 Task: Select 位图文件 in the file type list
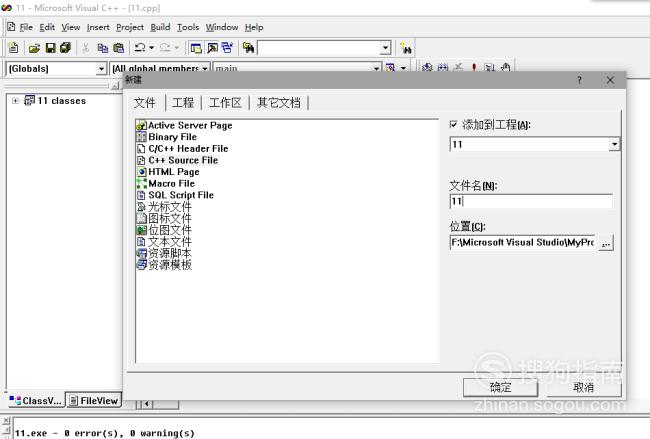pos(165,230)
